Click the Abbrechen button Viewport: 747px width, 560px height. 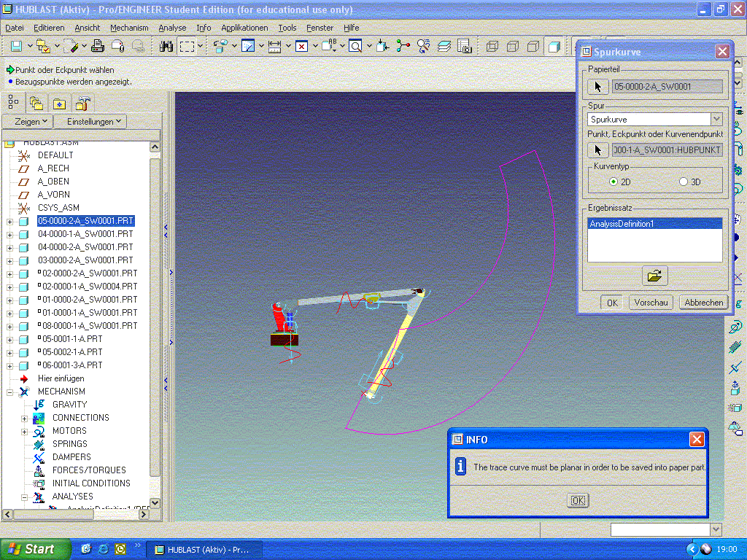click(704, 303)
